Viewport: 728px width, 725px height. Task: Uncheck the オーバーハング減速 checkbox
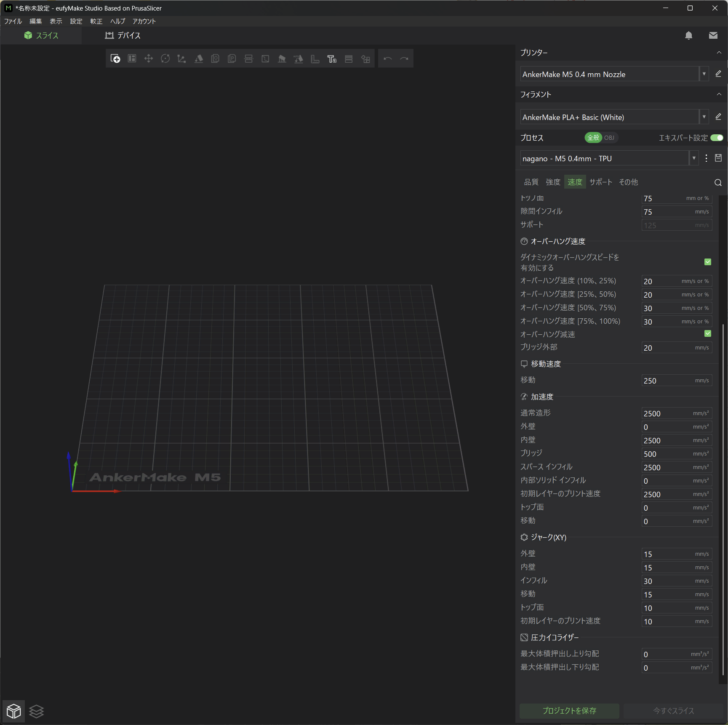[x=708, y=333]
